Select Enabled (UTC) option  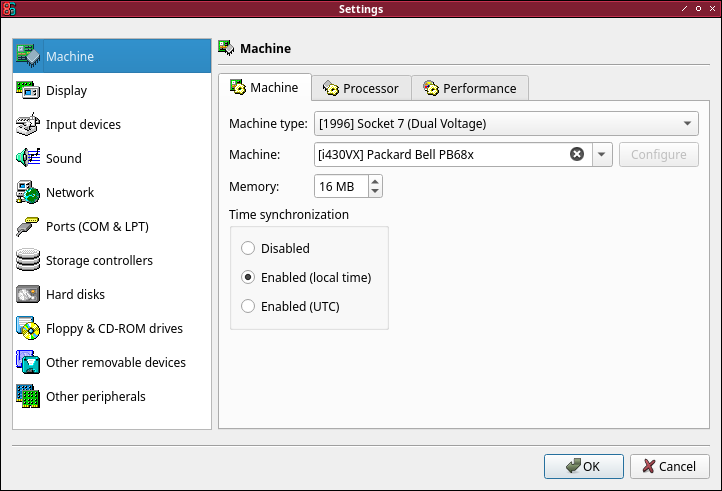291,306
